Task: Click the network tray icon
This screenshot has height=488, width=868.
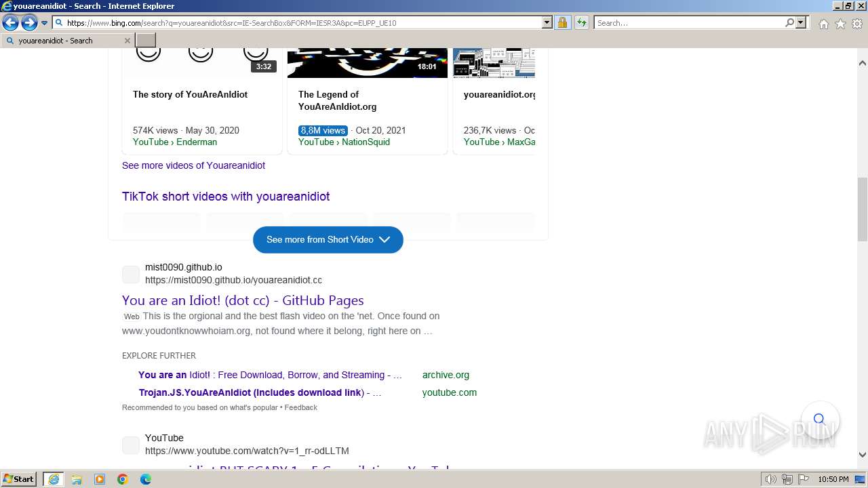Action: 787,479
